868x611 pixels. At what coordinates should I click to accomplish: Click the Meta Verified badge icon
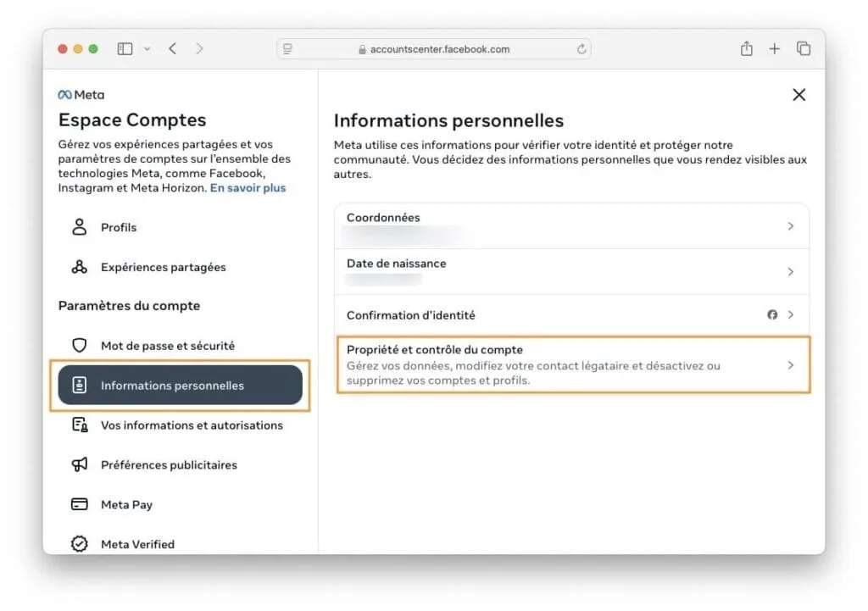(x=79, y=544)
